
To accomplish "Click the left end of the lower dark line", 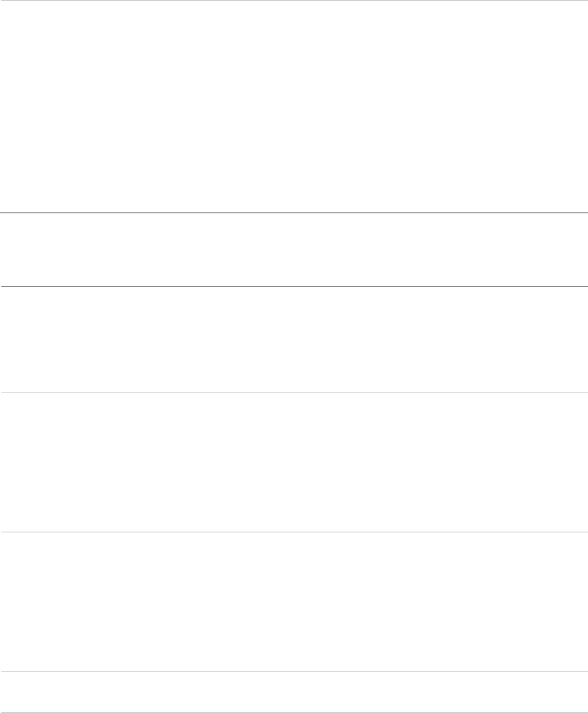I will coord(3,286).
